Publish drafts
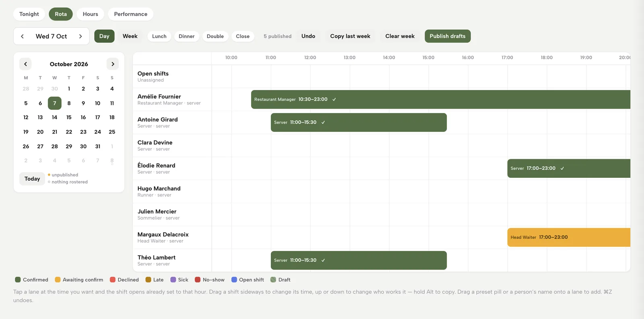 coord(448,36)
